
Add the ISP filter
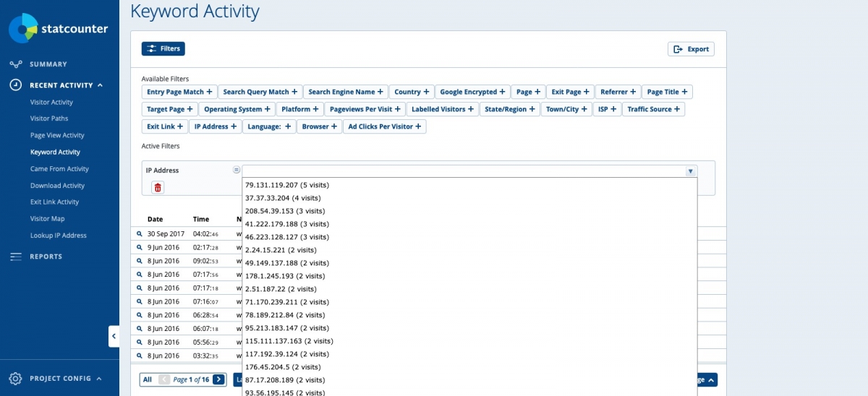tap(608, 109)
